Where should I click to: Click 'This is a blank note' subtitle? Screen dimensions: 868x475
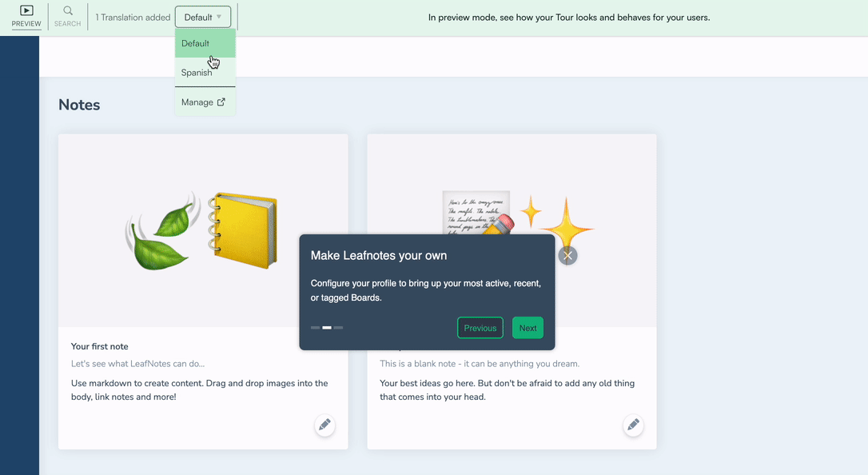pos(480,364)
